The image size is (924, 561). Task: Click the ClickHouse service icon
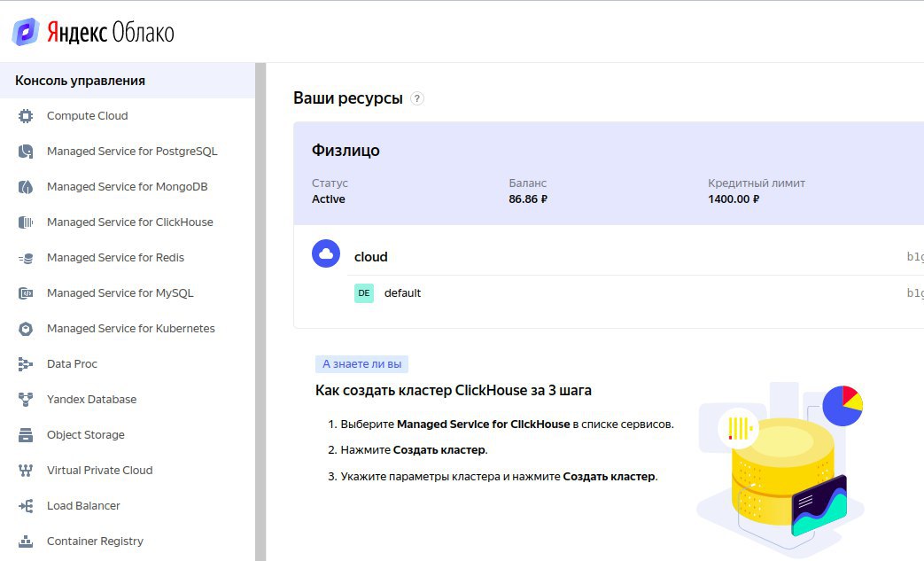point(26,222)
